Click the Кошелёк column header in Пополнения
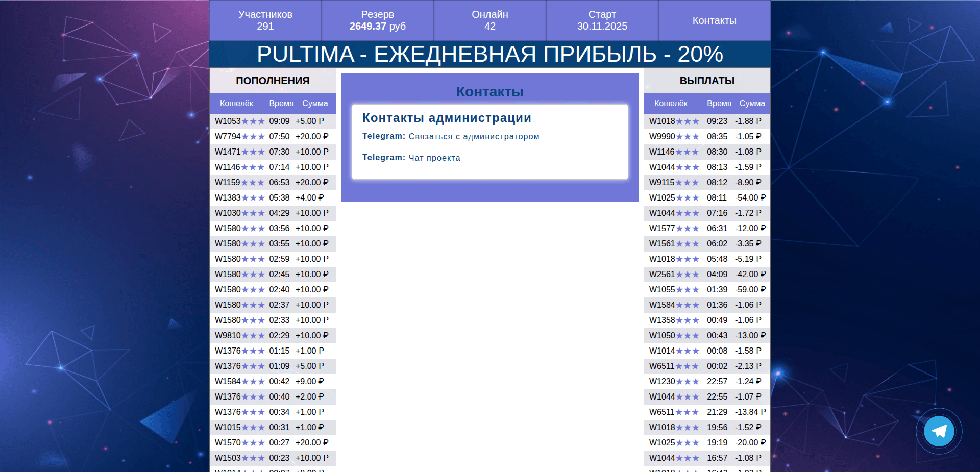The width and height of the screenshot is (980, 472). click(x=236, y=103)
